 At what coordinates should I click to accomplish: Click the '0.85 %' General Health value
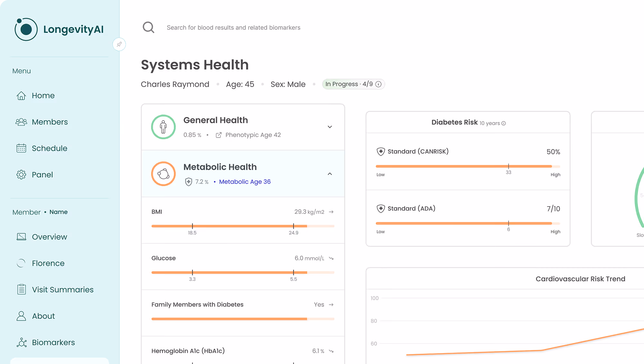(x=192, y=135)
